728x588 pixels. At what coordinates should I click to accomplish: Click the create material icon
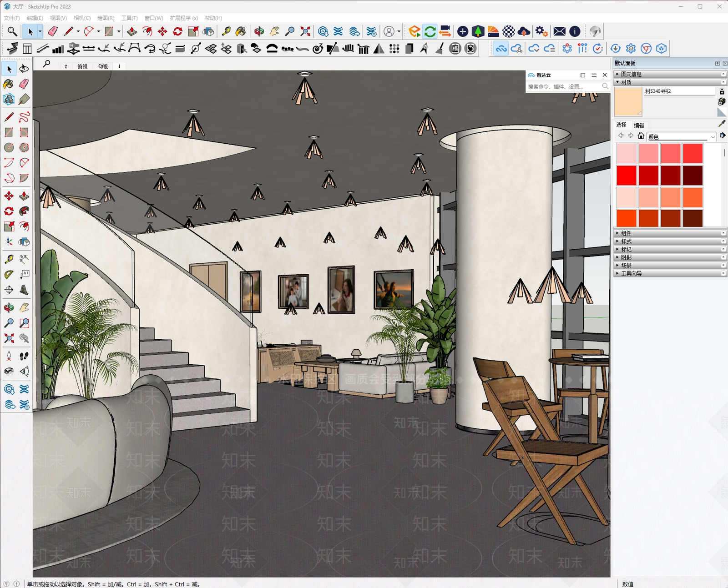click(x=722, y=101)
